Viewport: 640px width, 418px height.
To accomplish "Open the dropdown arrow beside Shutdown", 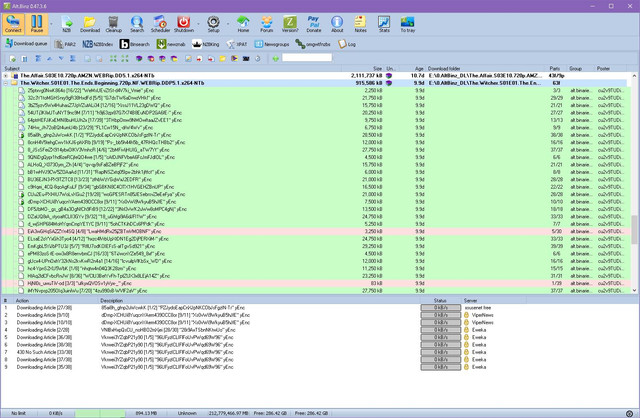I will pos(198,24).
